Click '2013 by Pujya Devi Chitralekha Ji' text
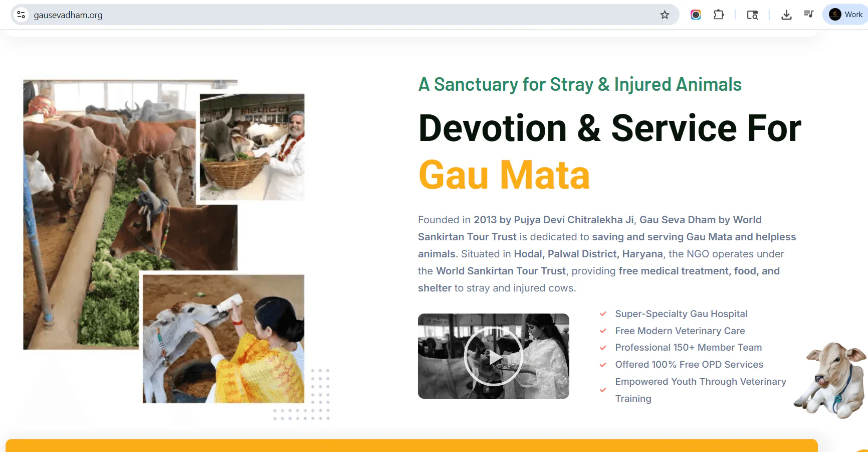This screenshot has width=868, height=452. (554, 220)
